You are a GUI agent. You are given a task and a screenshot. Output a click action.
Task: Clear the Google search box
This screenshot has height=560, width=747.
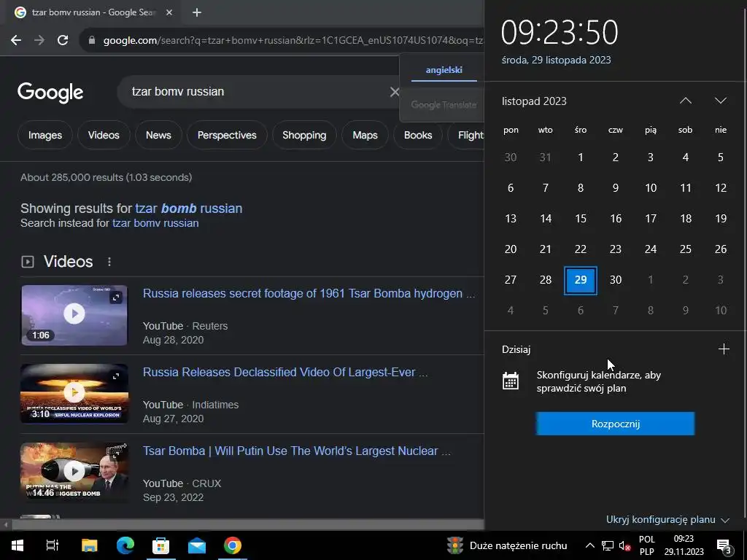[x=395, y=92]
